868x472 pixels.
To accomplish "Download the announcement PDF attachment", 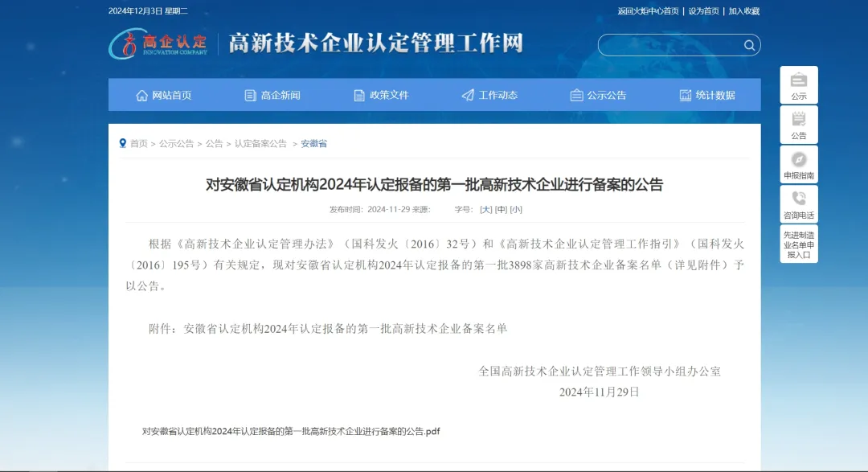I will tap(291, 431).
